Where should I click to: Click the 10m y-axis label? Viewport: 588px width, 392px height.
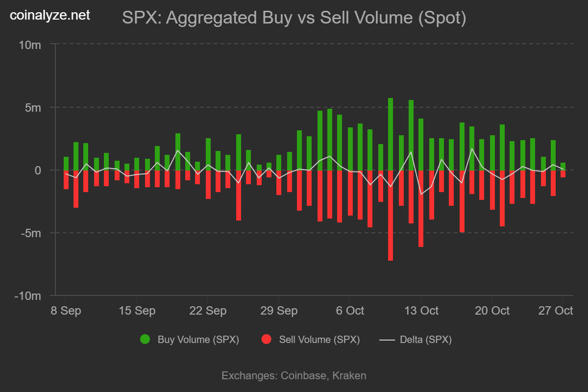30,45
